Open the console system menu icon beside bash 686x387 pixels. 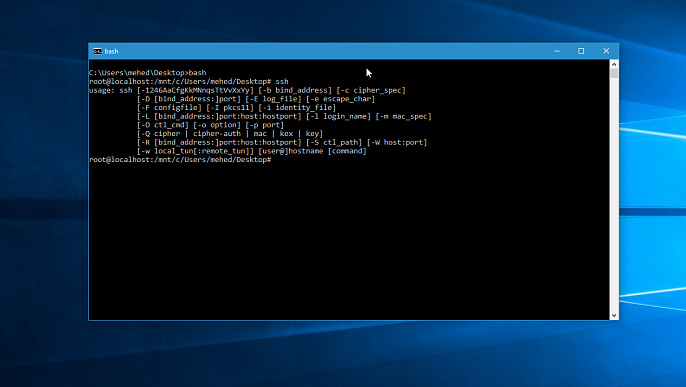97,51
